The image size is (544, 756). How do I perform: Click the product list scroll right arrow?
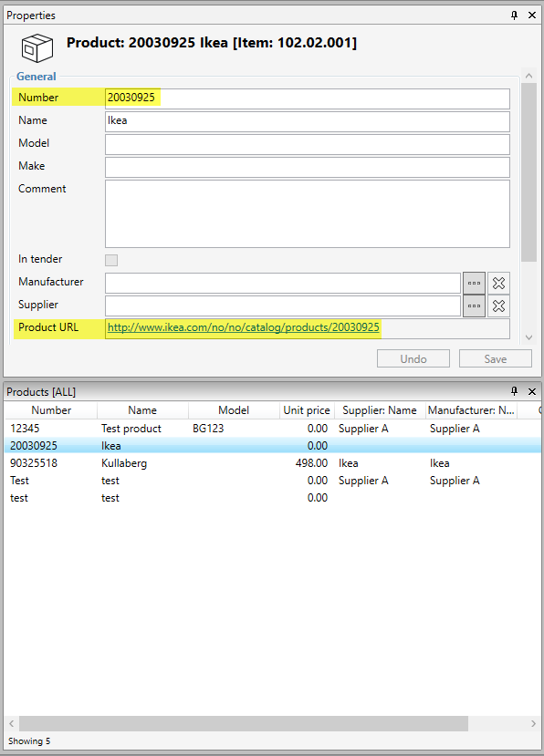tap(533, 723)
